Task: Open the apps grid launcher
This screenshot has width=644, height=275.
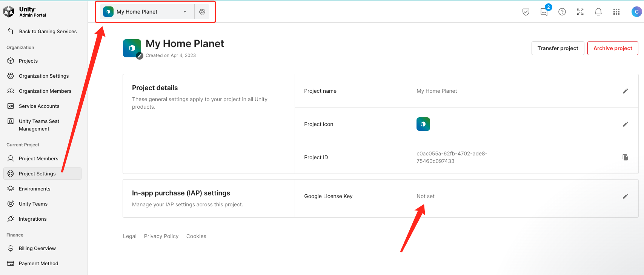Action: pos(616,12)
